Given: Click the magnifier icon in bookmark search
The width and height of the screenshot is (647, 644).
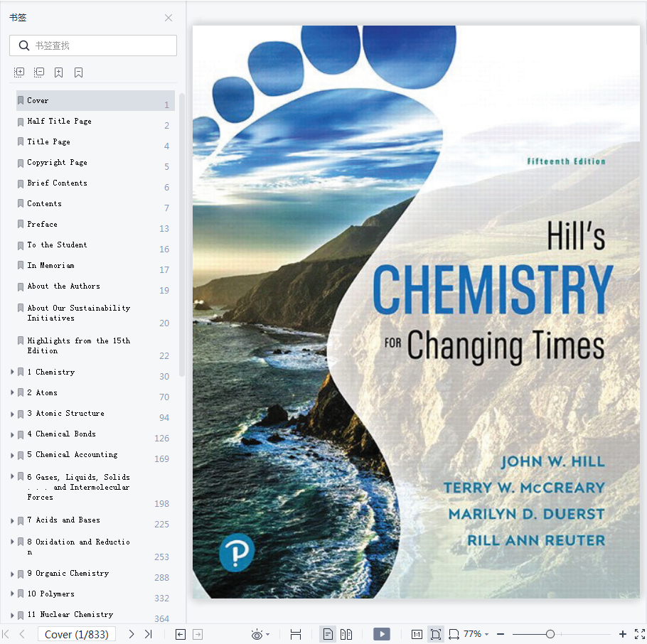Looking at the screenshot, I should click(x=24, y=45).
